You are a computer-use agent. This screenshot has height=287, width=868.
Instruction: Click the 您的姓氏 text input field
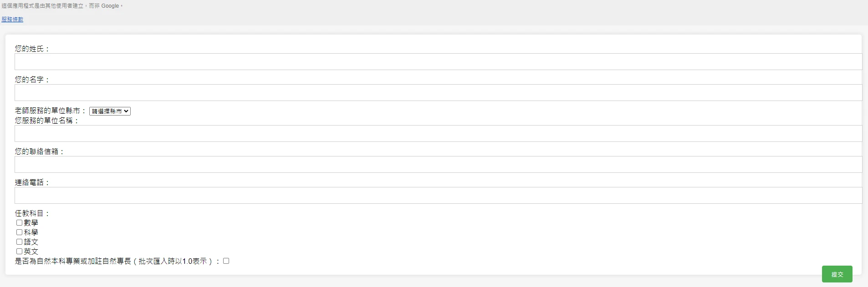438,62
